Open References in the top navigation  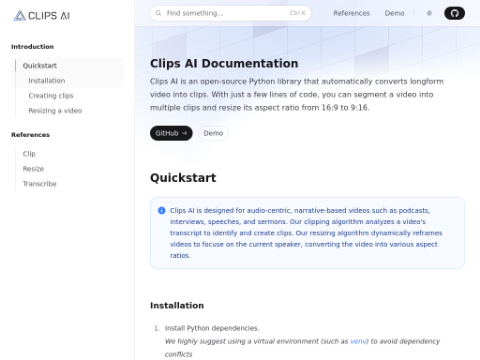click(352, 13)
